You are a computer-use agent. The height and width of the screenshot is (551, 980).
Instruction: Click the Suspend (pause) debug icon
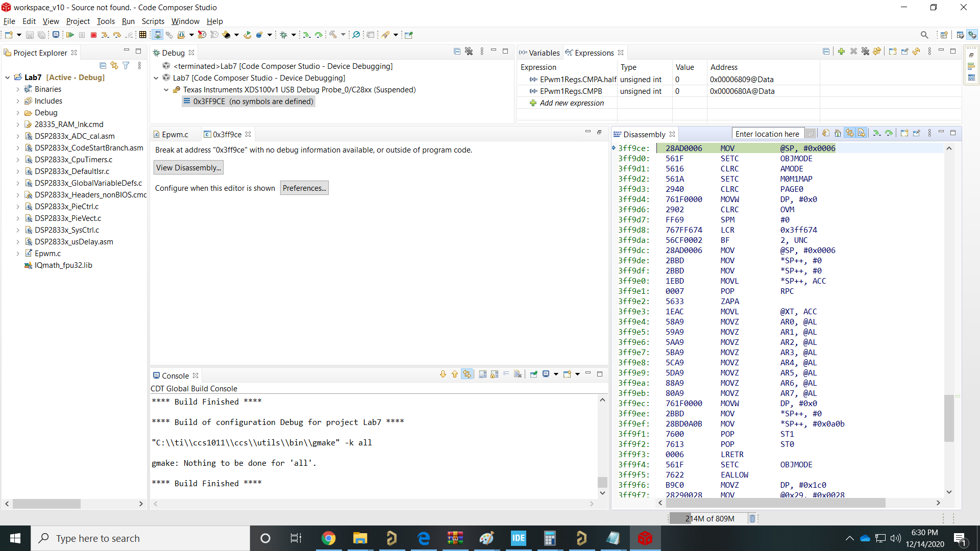click(82, 35)
